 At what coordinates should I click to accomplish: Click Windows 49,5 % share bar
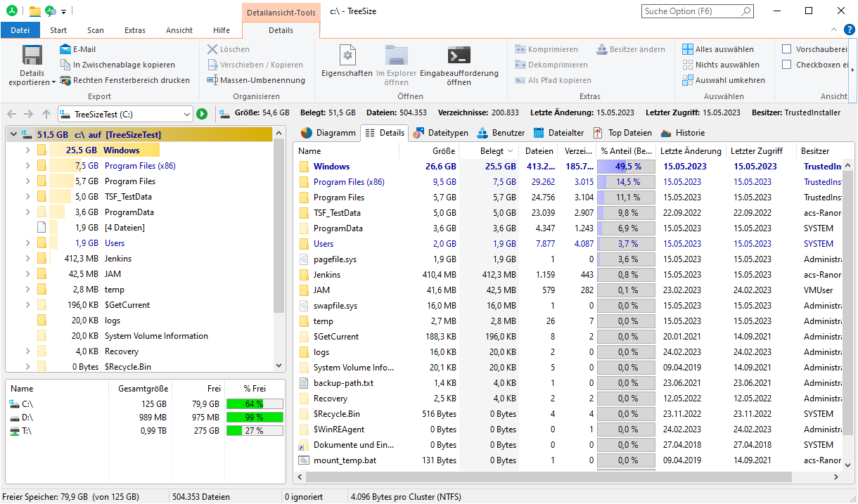627,167
